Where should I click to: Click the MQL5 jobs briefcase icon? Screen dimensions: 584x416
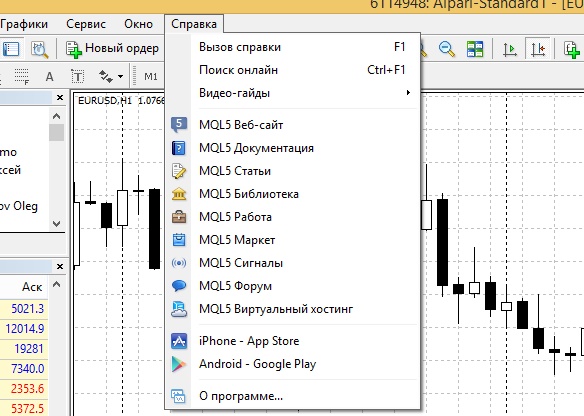pos(179,217)
